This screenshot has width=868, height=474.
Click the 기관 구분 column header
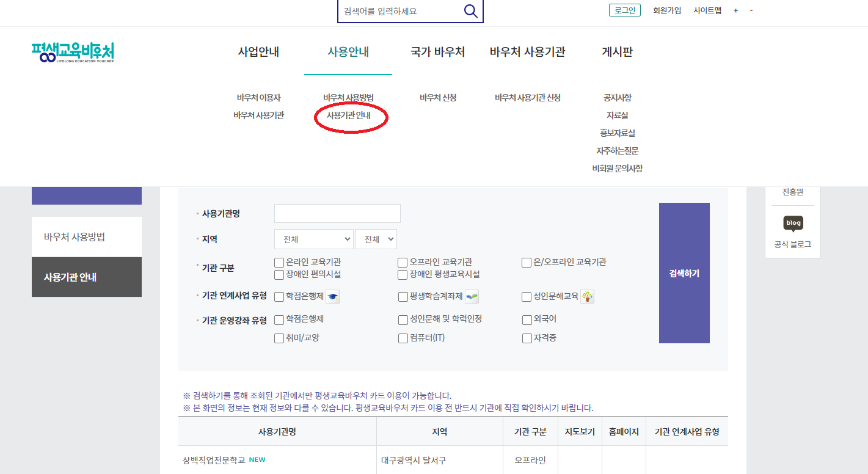click(530, 432)
